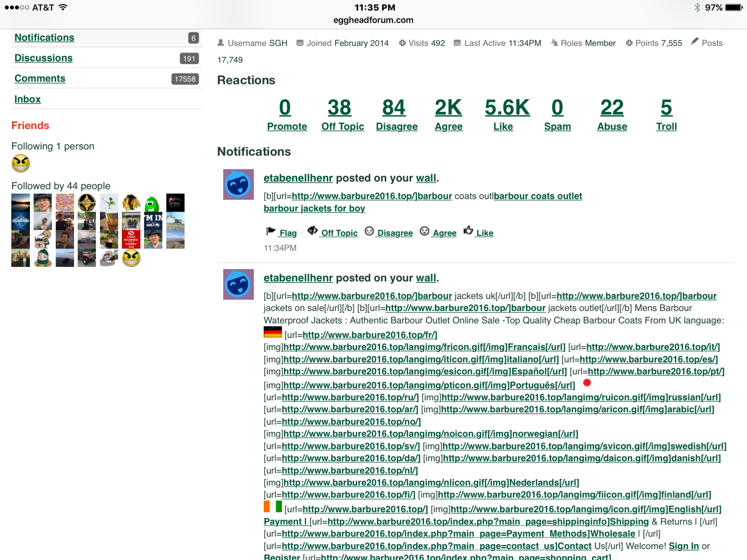Click the red User Banned follower avatar
Image resolution: width=747 pixels, height=560 pixels.
click(131, 239)
